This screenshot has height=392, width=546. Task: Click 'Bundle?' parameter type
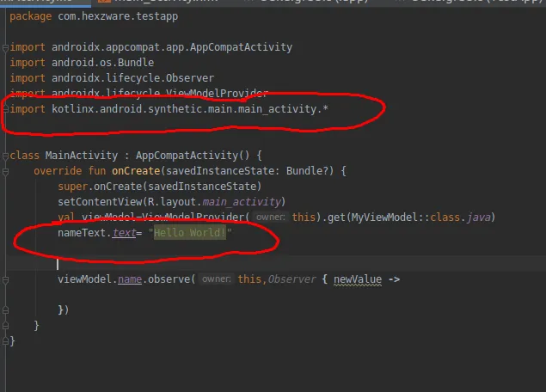coord(307,171)
